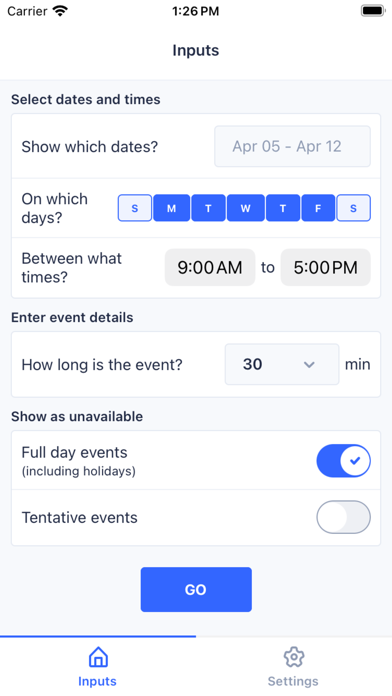The height and width of the screenshot is (696, 392).
Task: Open the 30 min event length dropdown
Action: click(x=282, y=364)
